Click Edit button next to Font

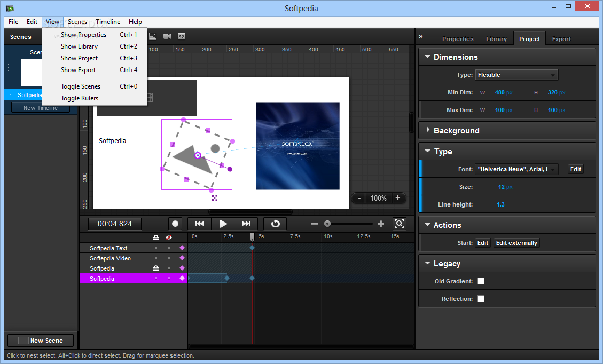click(575, 169)
